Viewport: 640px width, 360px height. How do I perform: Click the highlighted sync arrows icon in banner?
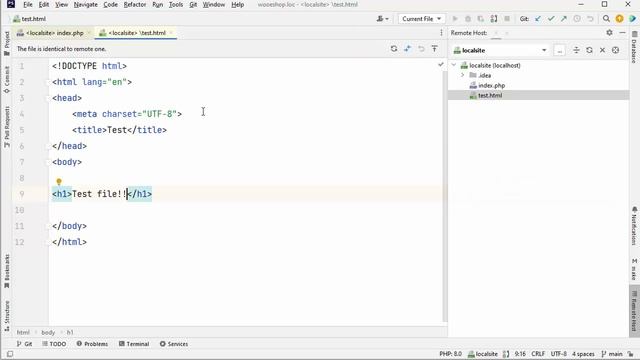tap(407, 49)
